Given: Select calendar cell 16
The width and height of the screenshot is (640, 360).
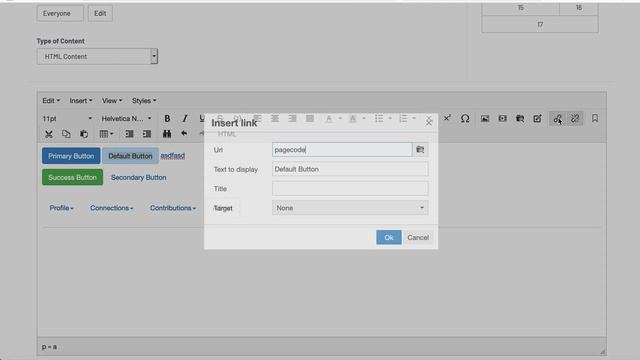Looking at the screenshot, I should point(579,8).
